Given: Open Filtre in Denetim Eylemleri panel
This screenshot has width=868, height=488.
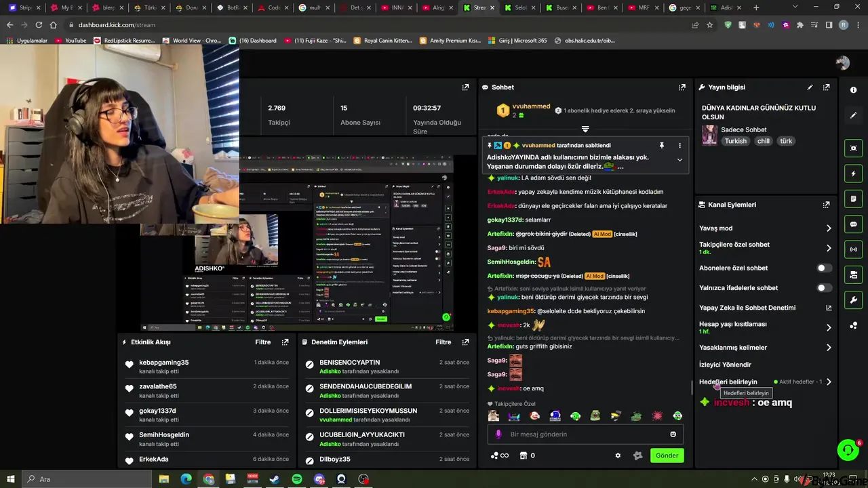Looking at the screenshot, I should pyautogui.click(x=443, y=342).
